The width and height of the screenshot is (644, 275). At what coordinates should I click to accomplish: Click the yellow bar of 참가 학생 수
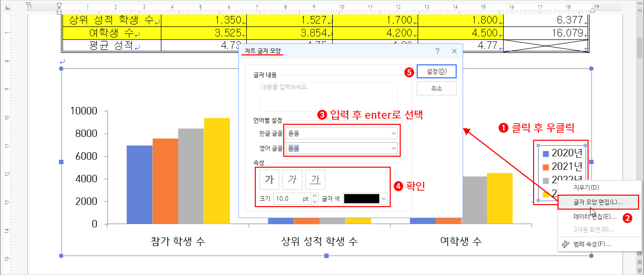217,171
